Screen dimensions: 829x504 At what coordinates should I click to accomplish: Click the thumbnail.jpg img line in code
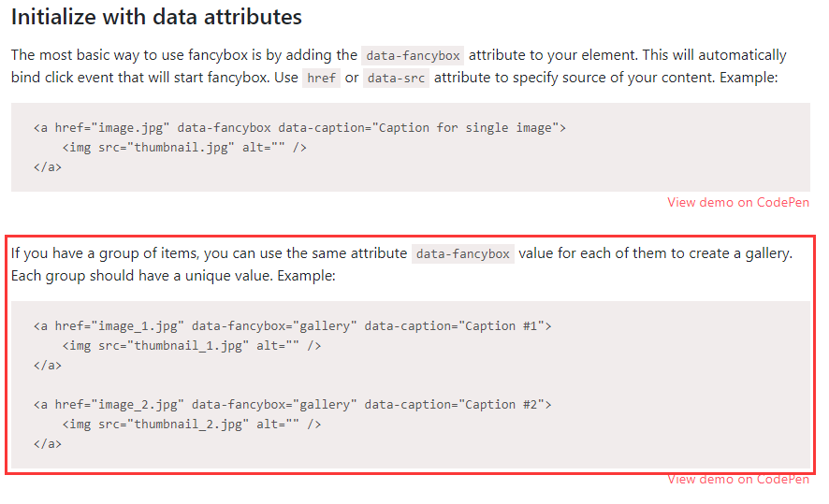coord(184,148)
